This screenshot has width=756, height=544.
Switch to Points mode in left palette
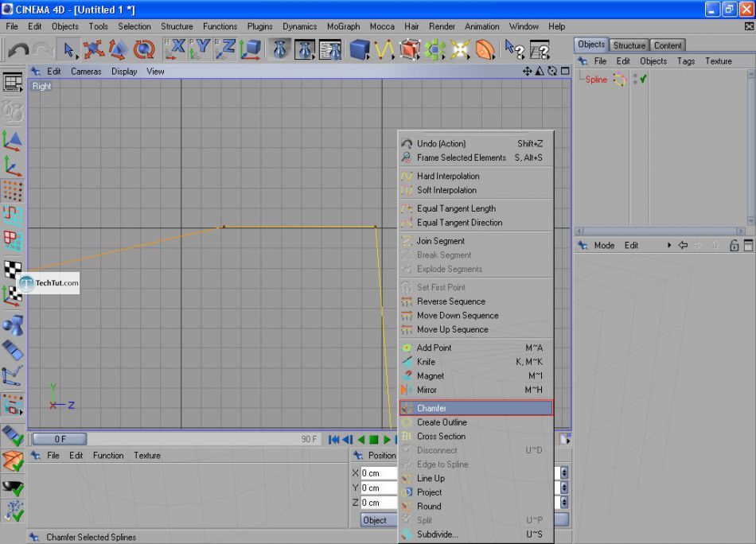tap(13, 191)
